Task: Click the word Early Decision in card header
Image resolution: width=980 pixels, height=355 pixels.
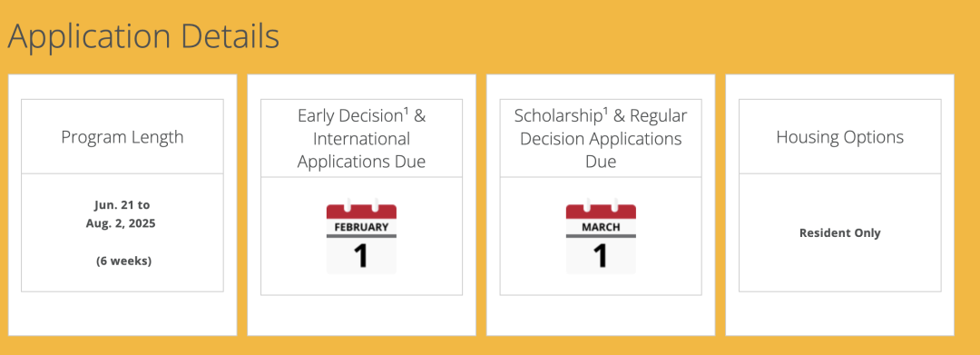Action: (348, 116)
